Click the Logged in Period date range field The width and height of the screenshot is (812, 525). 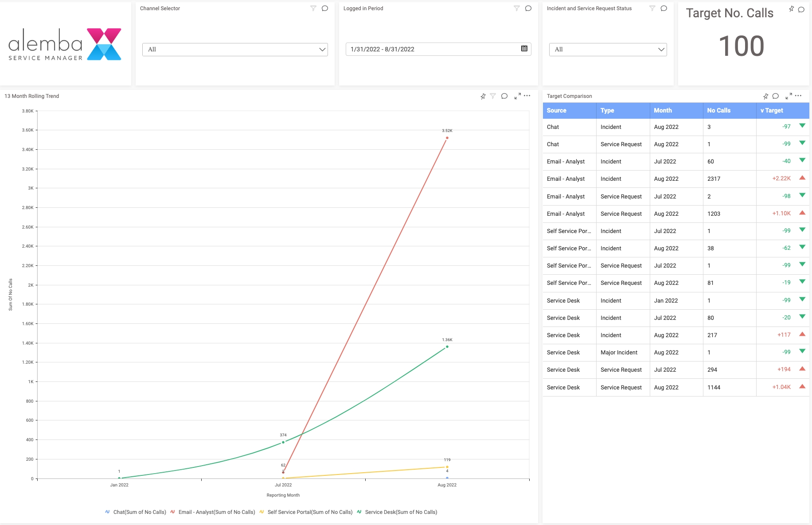(x=430, y=49)
